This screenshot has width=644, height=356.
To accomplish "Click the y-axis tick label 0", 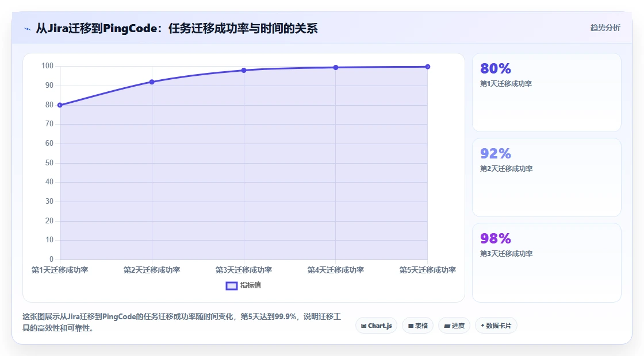I will 51,259.
